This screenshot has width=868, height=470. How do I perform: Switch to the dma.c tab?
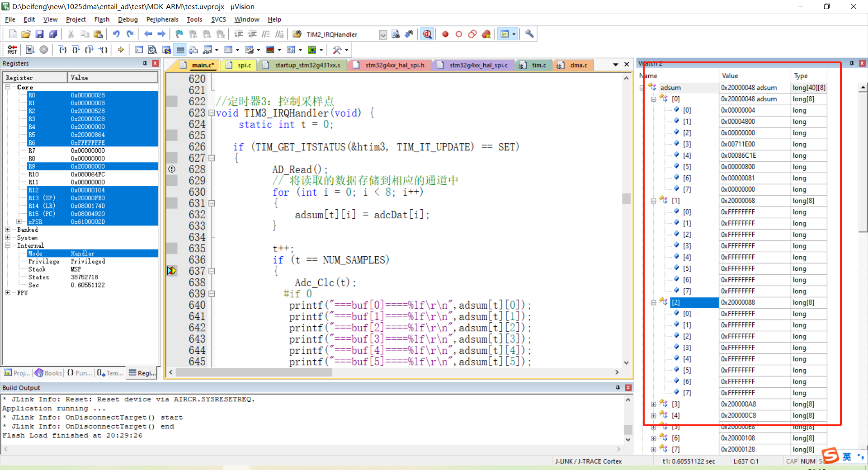pos(573,65)
